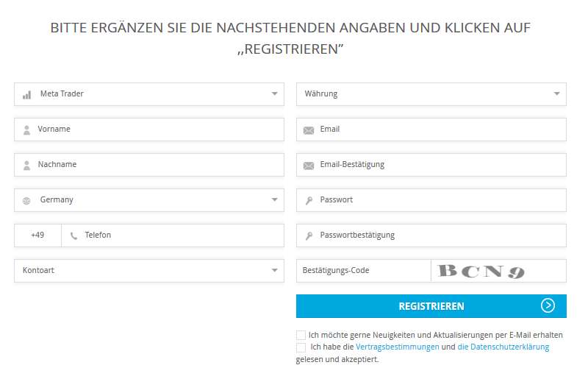The width and height of the screenshot is (588, 379).
Task: Click the phone handset icon in Telefon field
Action: tap(74, 236)
